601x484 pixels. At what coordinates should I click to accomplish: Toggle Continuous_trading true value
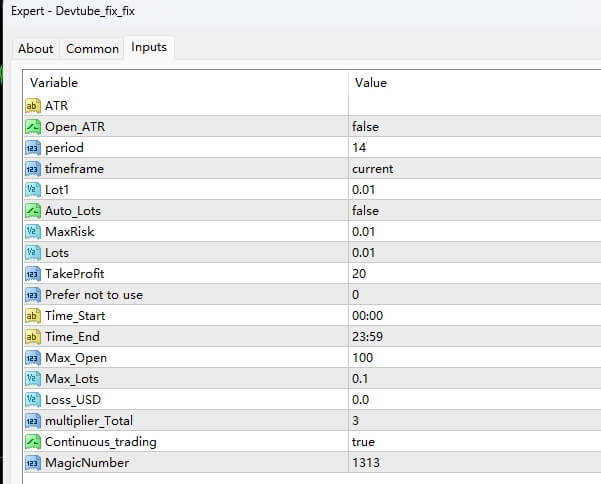[364, 441]
